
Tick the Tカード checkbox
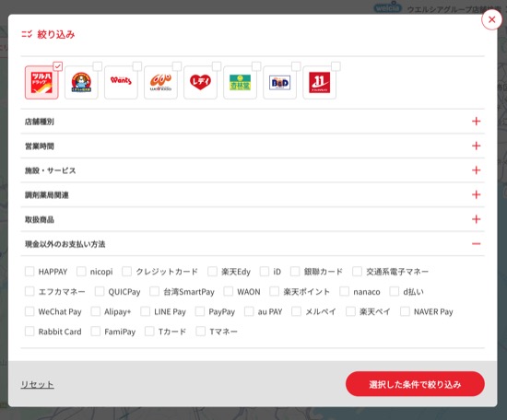(149, 332)
